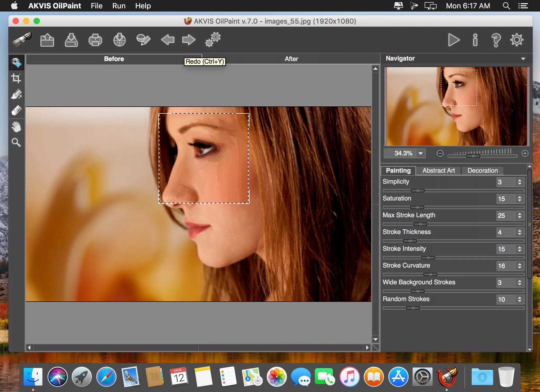Open program info icon

point(475,40)
